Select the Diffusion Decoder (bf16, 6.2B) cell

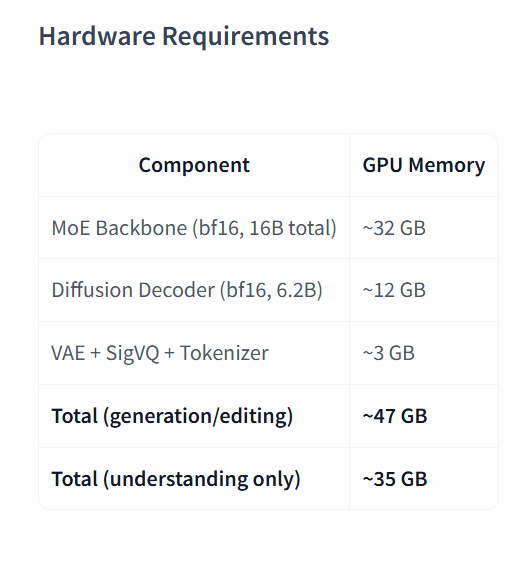click(187, 290)
